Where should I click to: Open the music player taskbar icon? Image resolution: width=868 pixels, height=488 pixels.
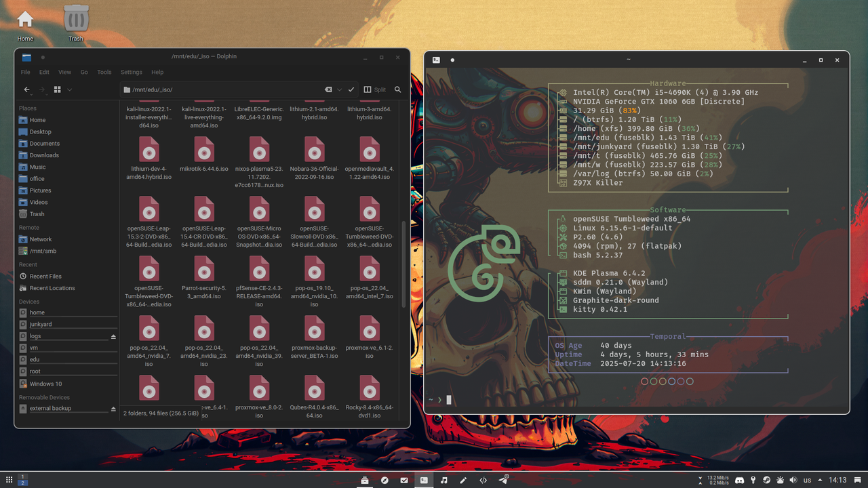click(x=443, y=480)
